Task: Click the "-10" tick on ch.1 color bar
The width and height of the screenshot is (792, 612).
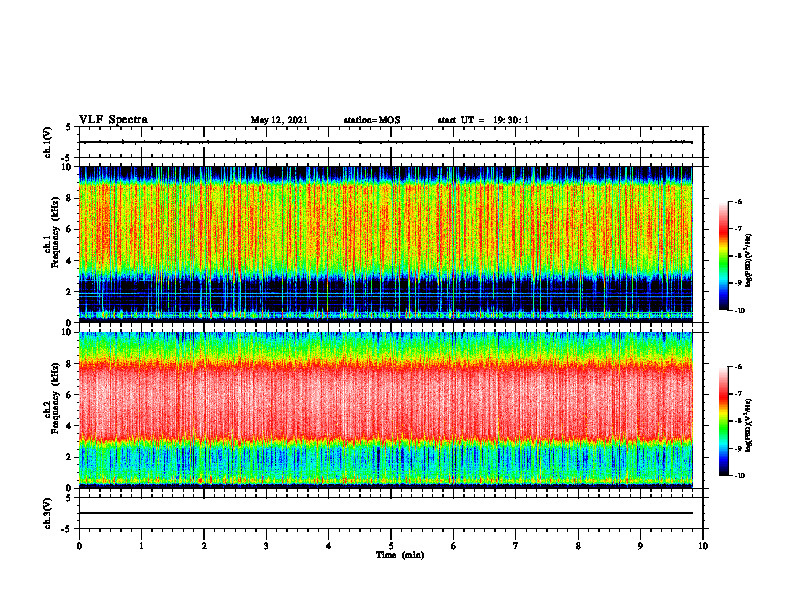Action: coord(739,311)
